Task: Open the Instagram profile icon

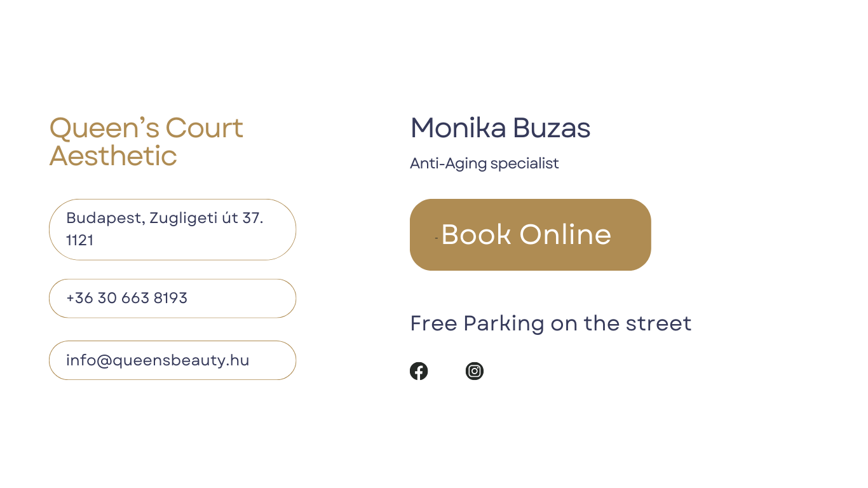Action: pos(475,371)
